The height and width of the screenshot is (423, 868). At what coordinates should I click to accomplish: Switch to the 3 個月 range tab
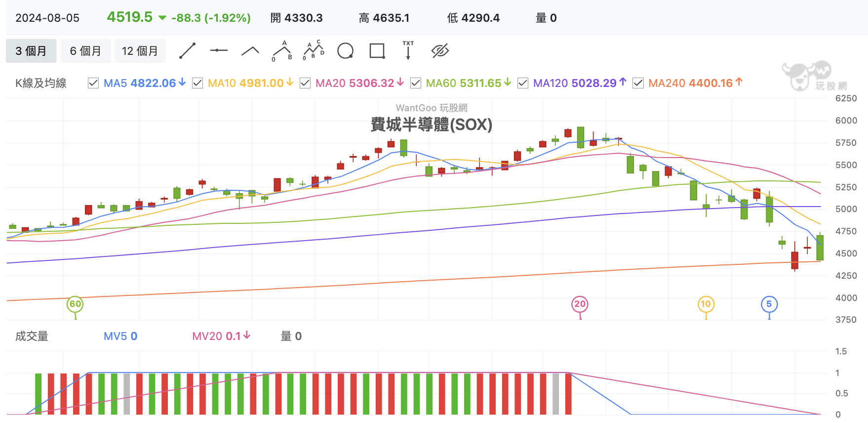[31, 51]
